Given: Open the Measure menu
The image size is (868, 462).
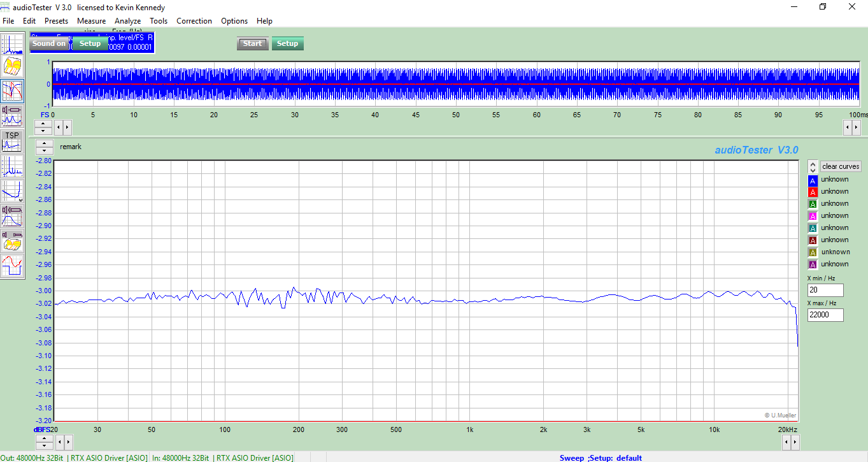Looking at the screenshot, I should pyautogui.click(x=91, y=21).
